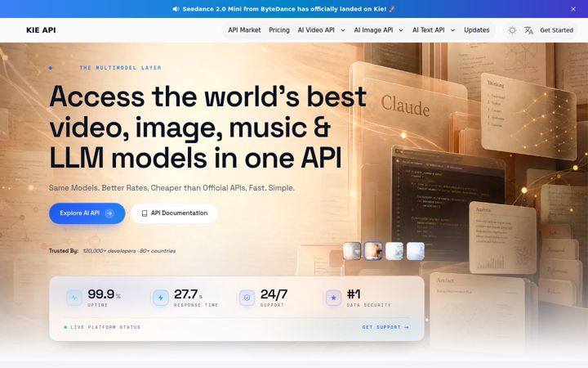Click the book icon in API Documentation

145,213
